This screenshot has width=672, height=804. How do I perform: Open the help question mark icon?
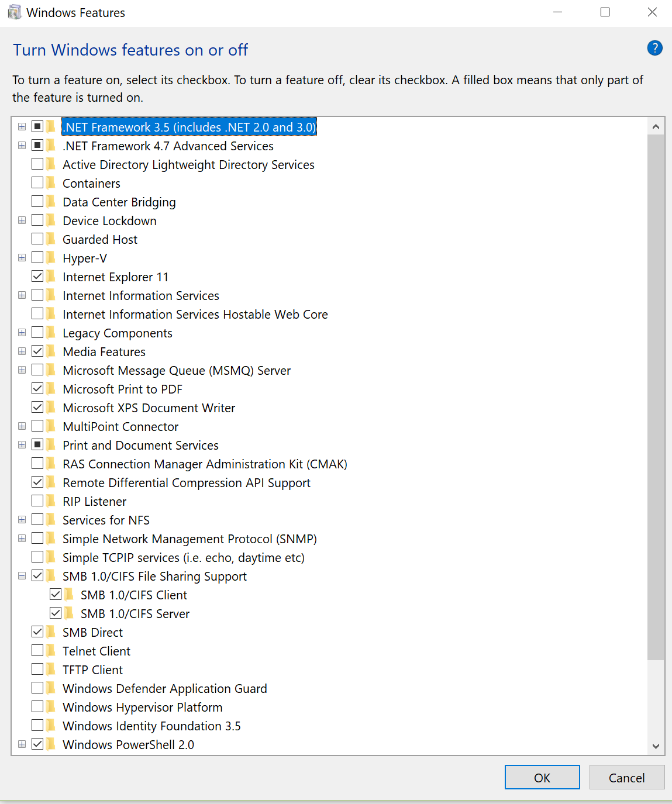[x=654, y=48]
